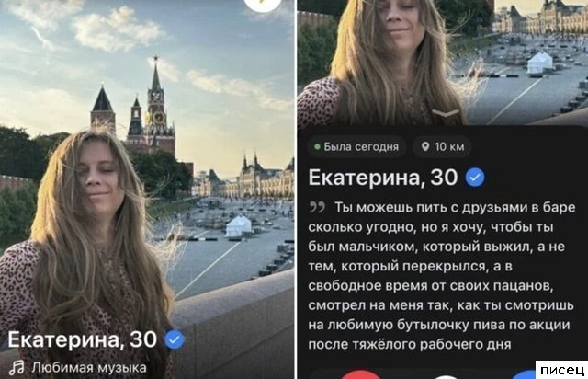Click the profile bio text paragraph

(441, 276)
